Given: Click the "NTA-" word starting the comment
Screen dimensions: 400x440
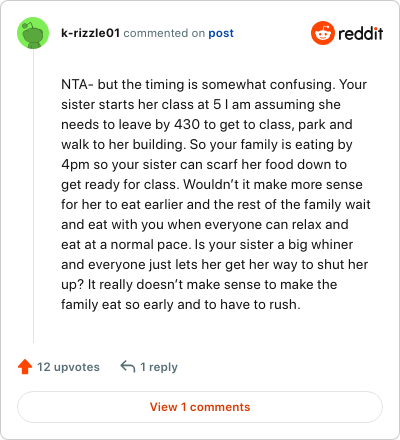Looking at the screenshot, I should [x=77, y=84].
